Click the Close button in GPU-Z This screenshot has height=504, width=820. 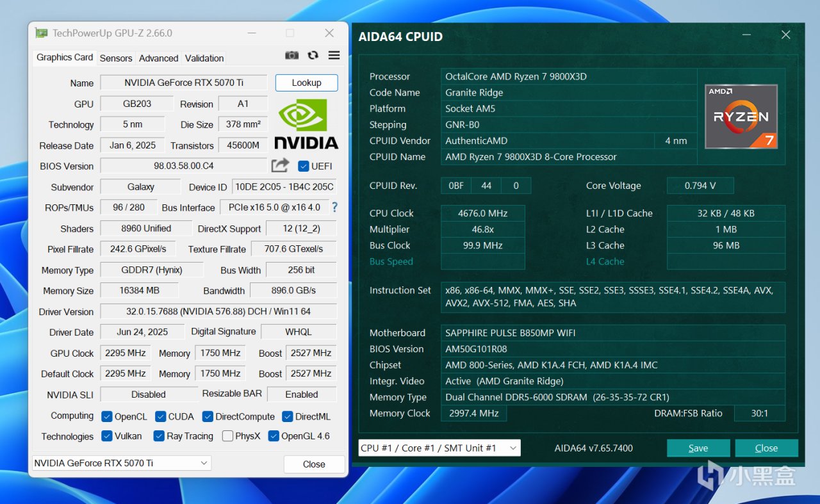pos(314,464)
